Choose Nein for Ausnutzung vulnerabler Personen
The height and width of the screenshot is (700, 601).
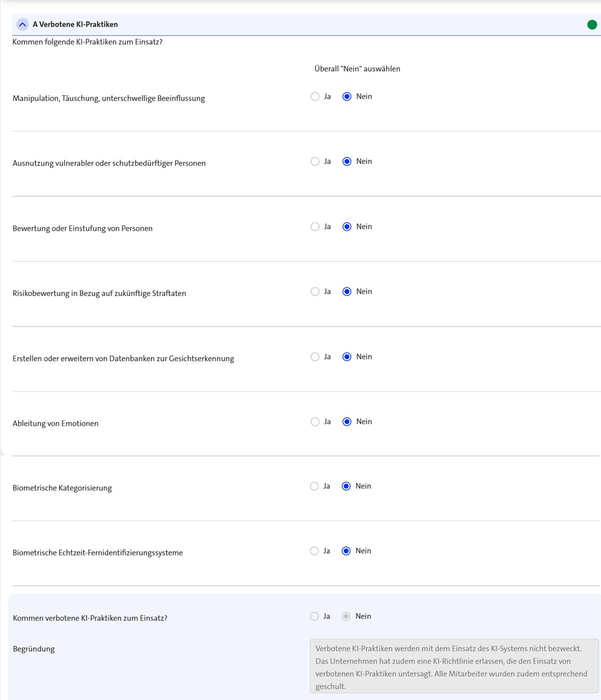[x=347, y=161]
